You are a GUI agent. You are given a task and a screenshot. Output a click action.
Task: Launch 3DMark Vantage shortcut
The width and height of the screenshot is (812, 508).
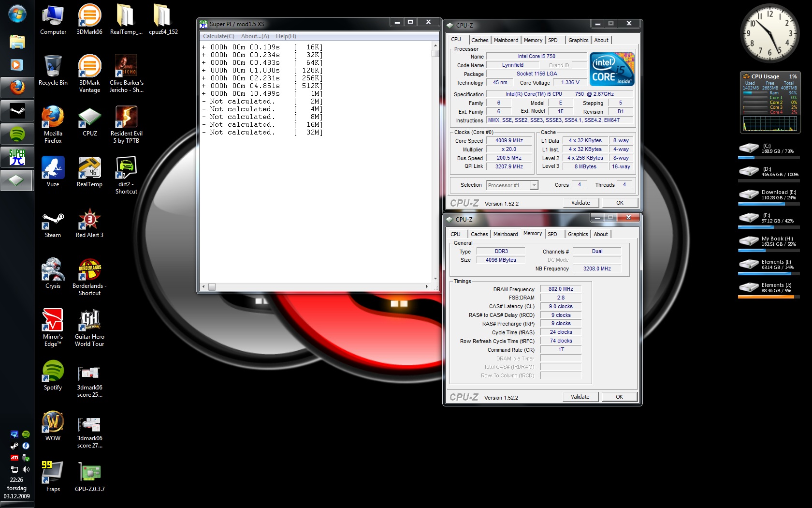pyautogui.click(x=89, y=74)
